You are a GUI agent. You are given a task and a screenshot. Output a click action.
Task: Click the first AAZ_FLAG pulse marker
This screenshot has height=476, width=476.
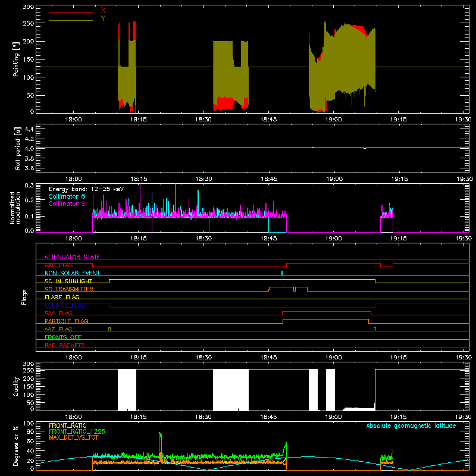109,329
